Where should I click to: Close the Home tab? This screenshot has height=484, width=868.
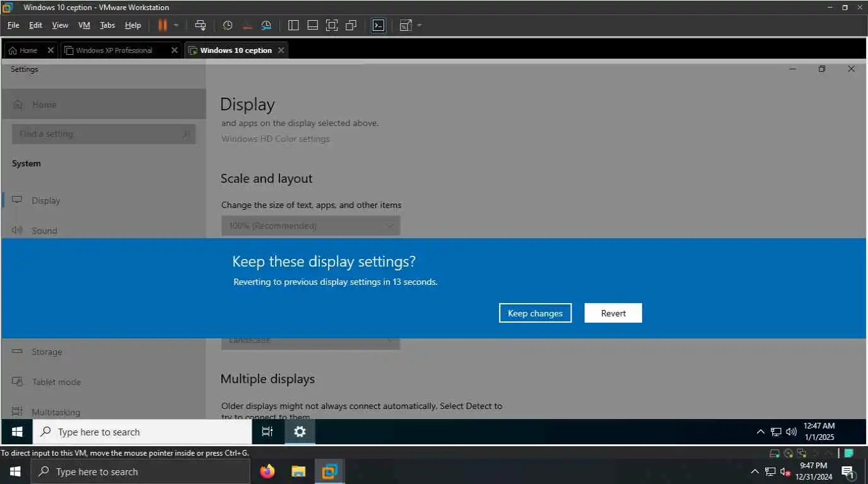[50, 50]
